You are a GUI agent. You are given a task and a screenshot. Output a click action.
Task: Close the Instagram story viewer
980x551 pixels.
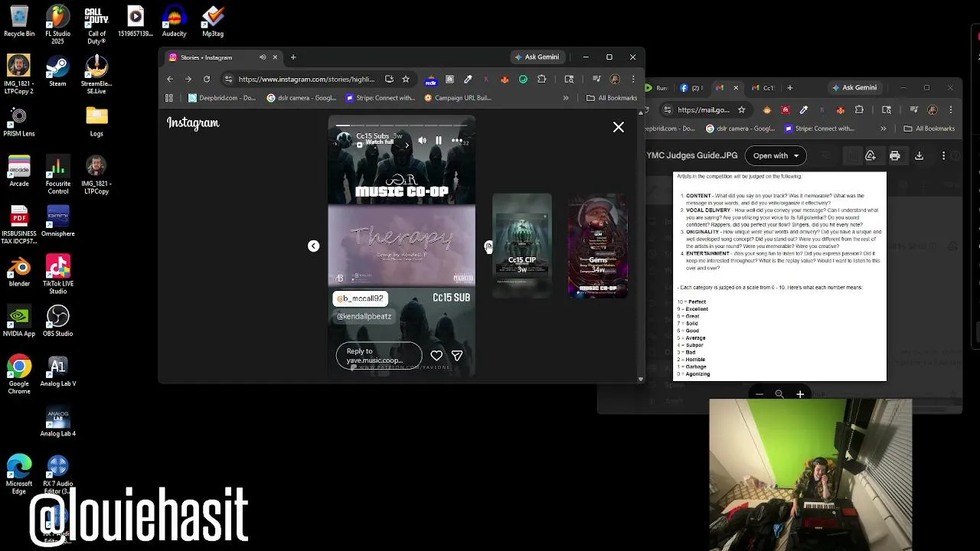click(x=619, y=127)
